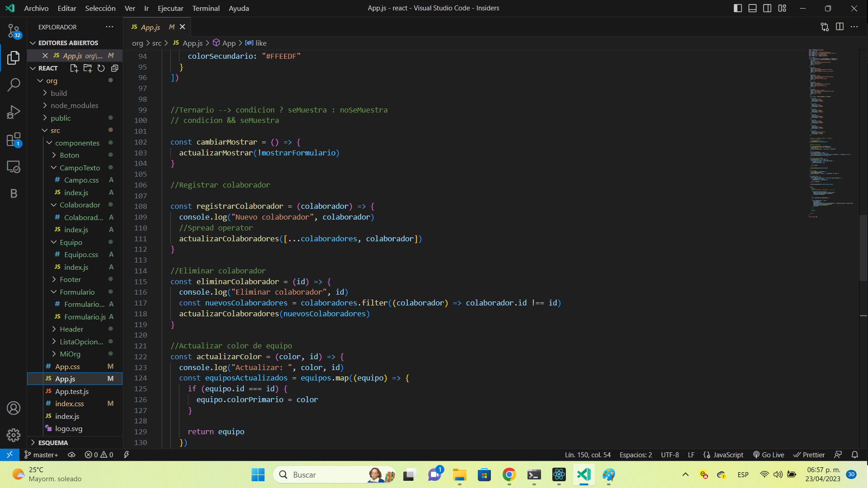Open Terminal menu
The height and width of the screenshot is (488, 868).
[x=206, y=8]
